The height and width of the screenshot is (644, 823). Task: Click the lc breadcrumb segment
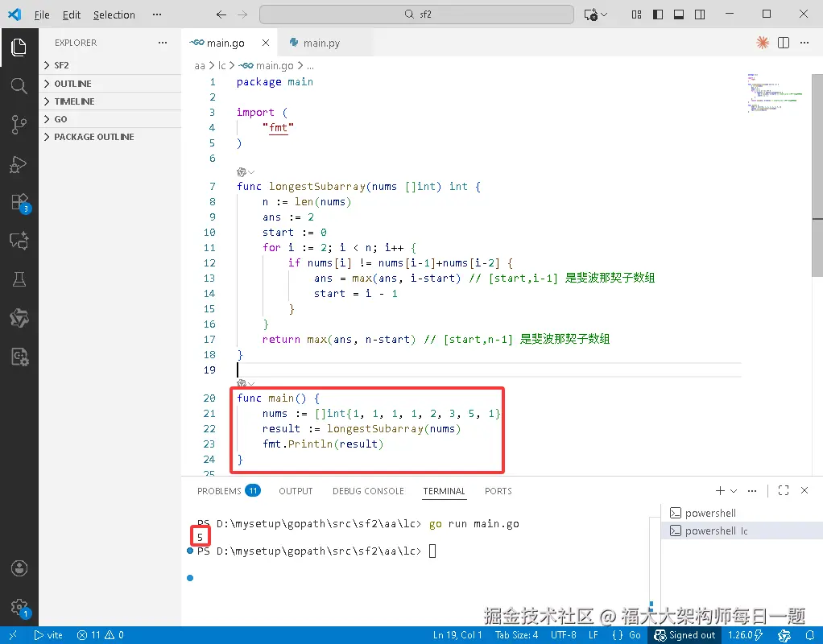222,65
